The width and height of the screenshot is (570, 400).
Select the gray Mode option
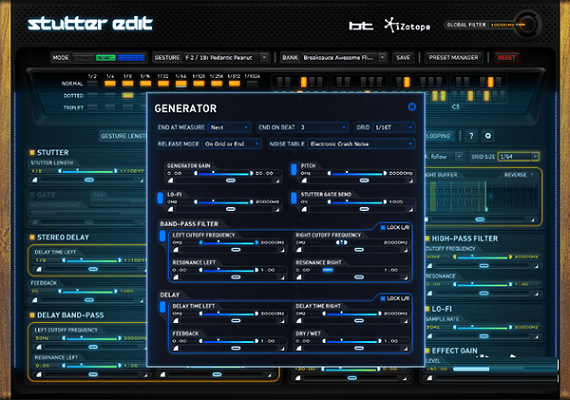(84, 58)
